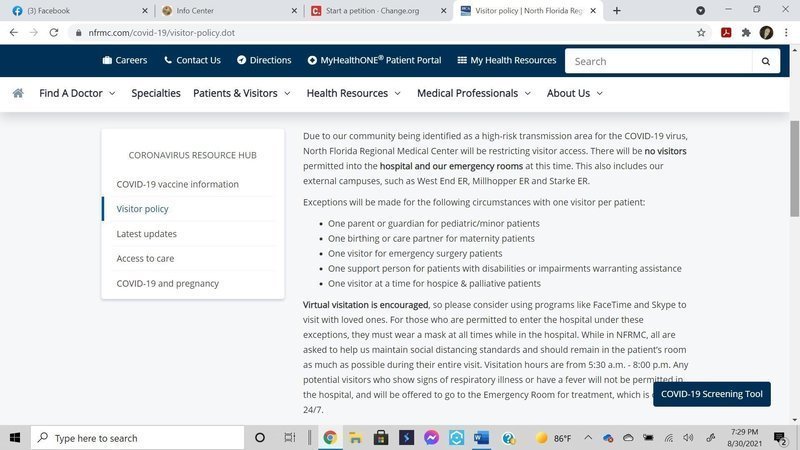Click in the website Search field
Image resolution: width=800 pixels, height=450 pixels.
[x=658, y=61]
